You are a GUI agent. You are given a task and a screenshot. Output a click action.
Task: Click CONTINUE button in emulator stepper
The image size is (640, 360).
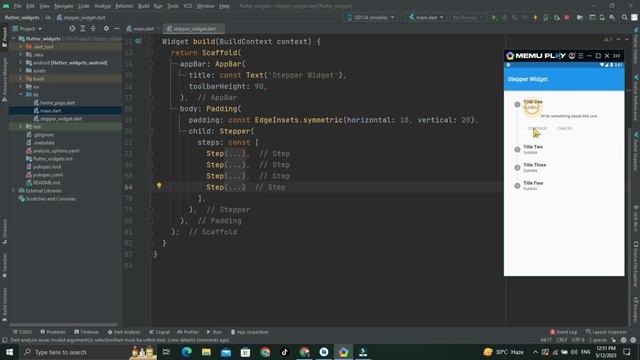pos(537,129)
